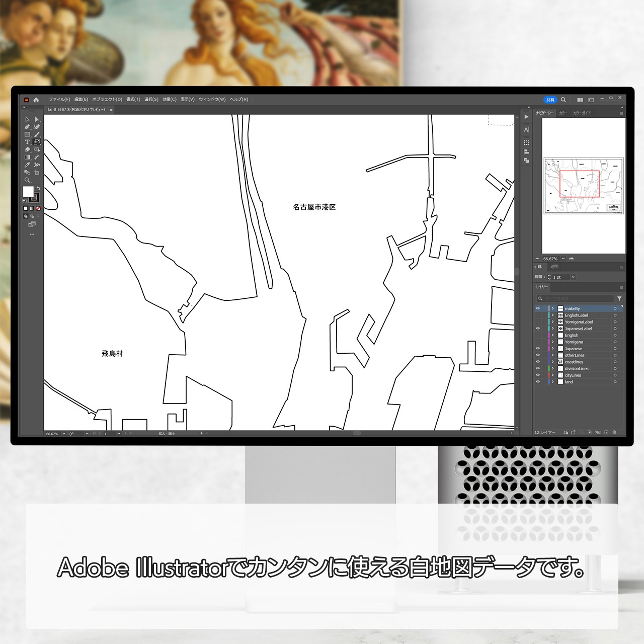This screenshot has height=644, width=644.
Task: Hide the cityLines layer
Action: click(538, 375)
